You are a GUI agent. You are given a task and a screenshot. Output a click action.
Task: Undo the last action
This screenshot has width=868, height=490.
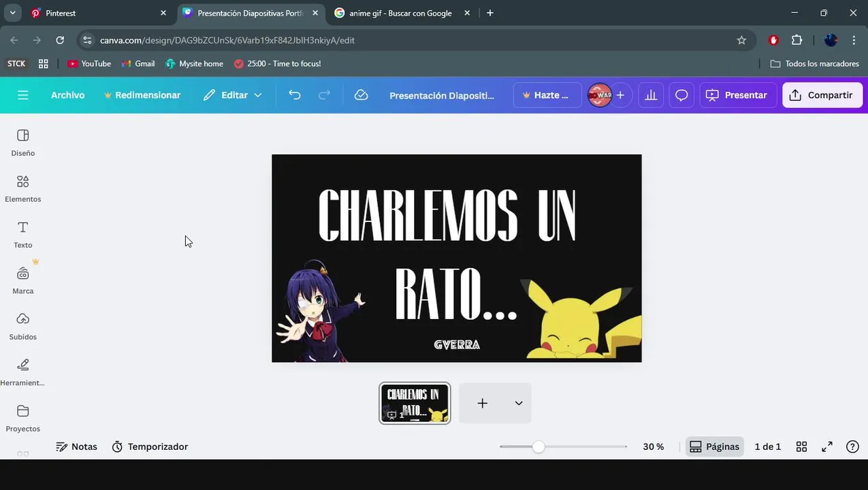pos(295,95)
